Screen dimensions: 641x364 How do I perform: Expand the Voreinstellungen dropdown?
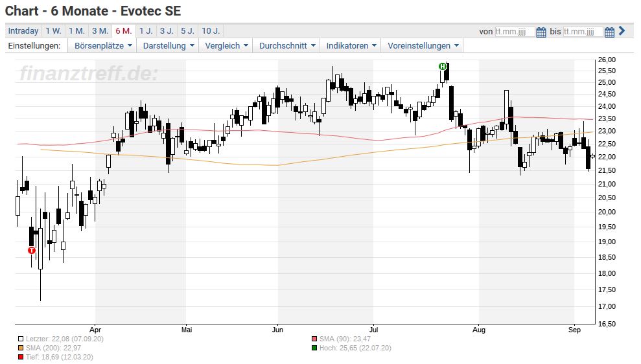click(x=423, y=46)
